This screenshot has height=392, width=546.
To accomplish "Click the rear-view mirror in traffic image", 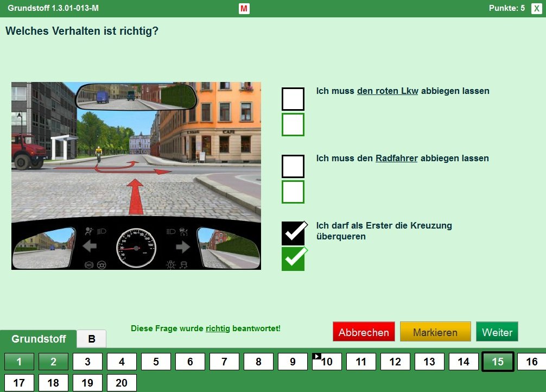I will (136, 97).
